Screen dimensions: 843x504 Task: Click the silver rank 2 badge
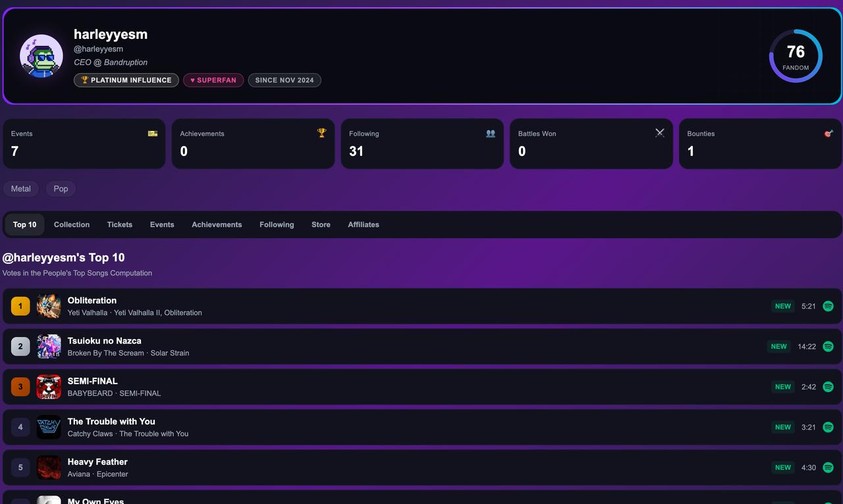click(20, 346)
